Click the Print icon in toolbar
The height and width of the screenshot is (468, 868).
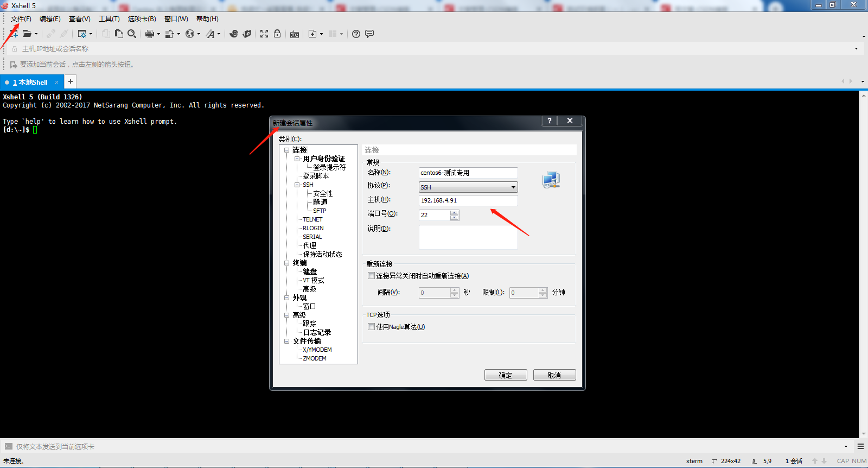pyautogui.click(x=150, y=34)
